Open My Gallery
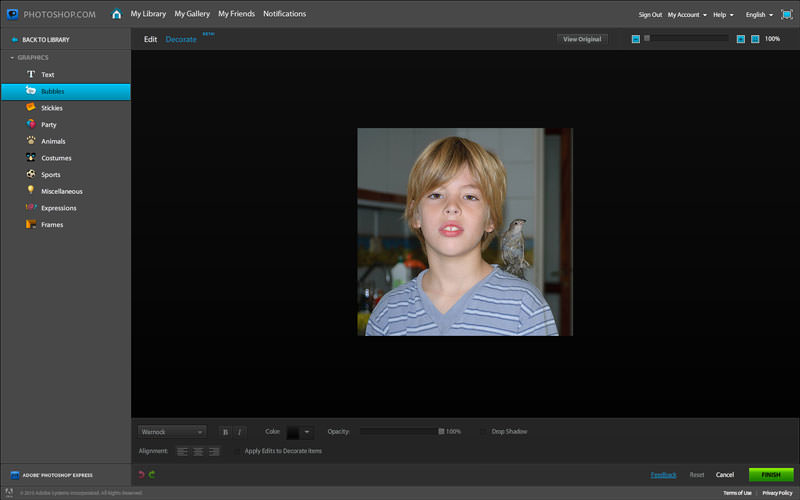This screenshot has height=500, width=800. click(192, 14)
